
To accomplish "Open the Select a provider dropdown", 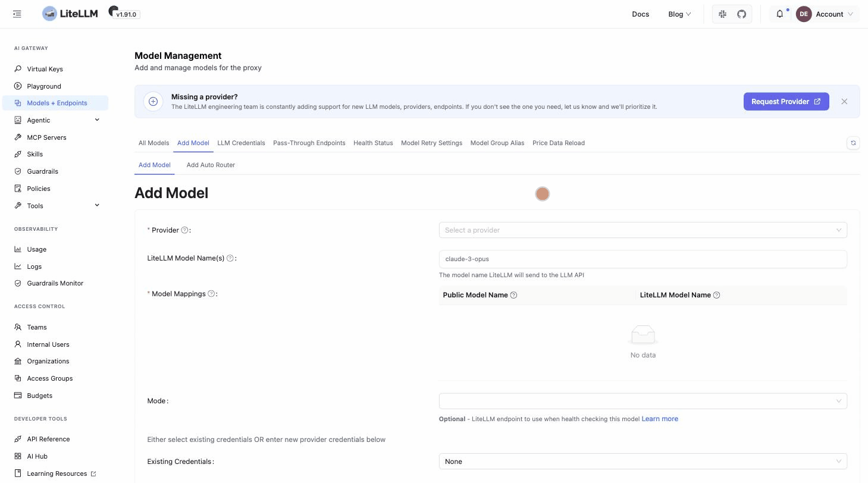I will pos(643,230).
